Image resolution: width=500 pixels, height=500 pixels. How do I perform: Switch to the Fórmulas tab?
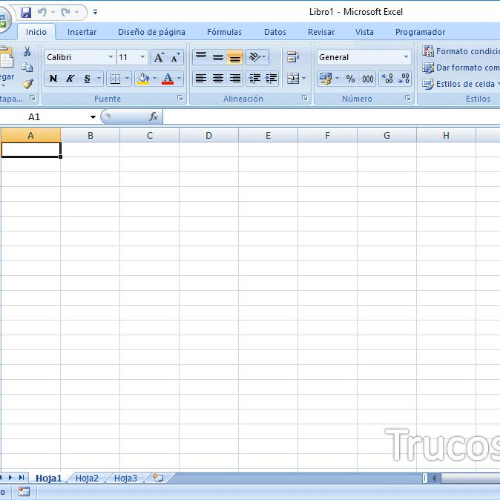pyautogui.click(x=224, y=32)
